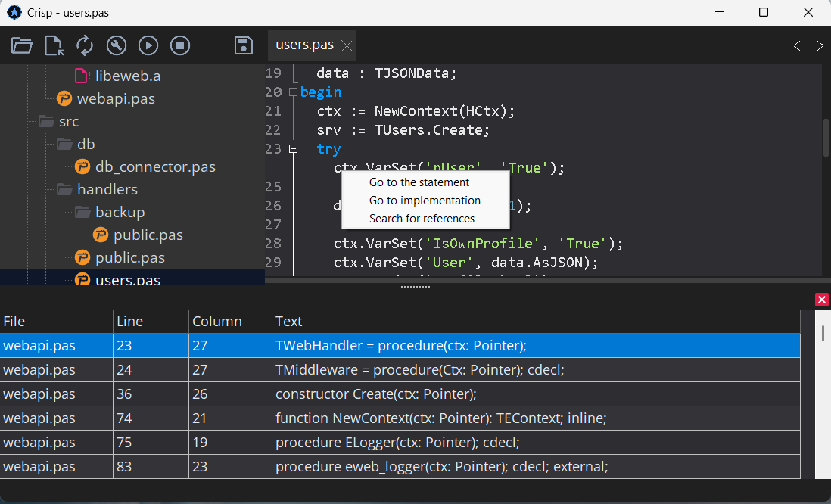Click the Open Folder toolbar icon
Screen dimensions: 831x504
22,45
